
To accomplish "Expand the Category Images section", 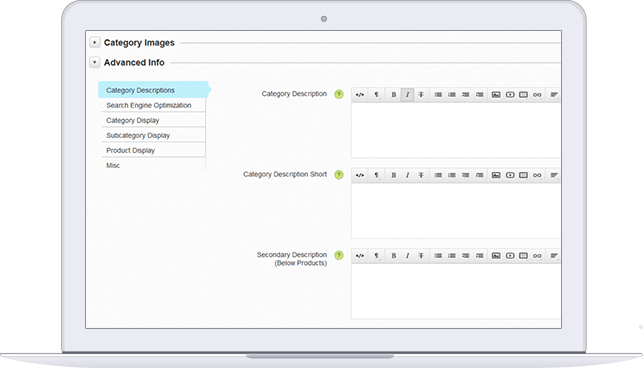I will 95,42.
